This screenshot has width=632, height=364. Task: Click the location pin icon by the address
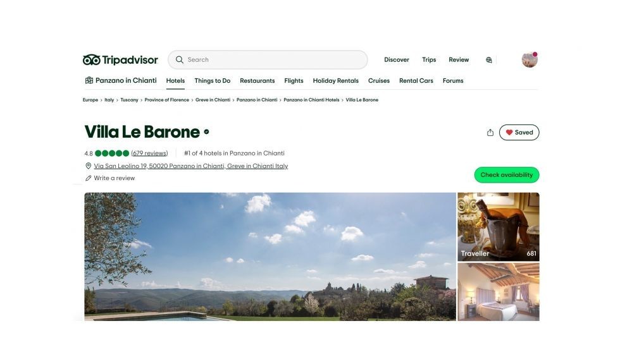(89, 166)
